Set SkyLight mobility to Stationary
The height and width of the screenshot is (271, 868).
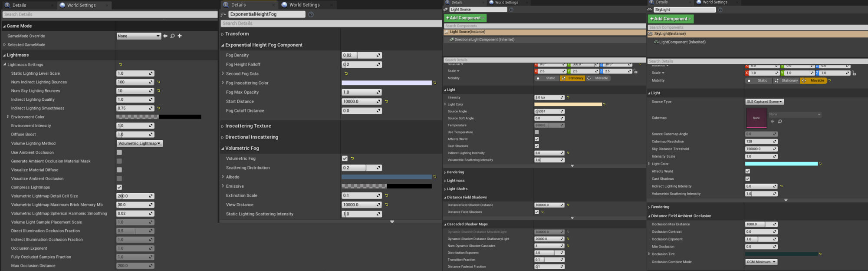(787, 80)
